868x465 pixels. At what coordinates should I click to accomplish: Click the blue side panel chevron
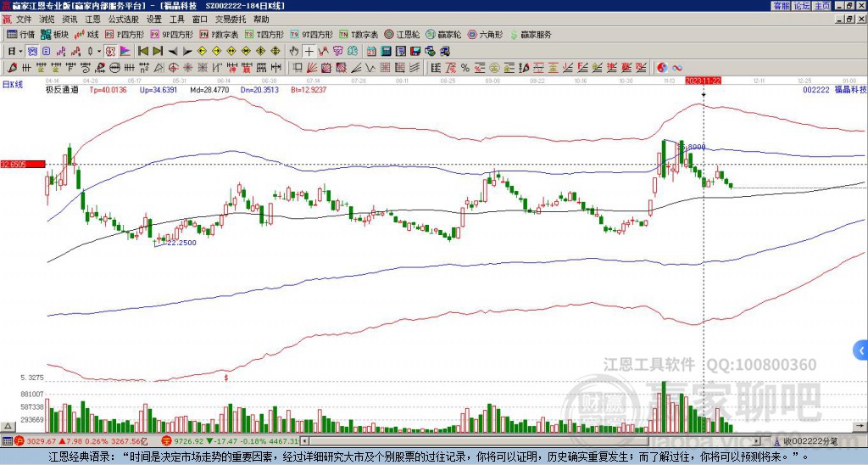[861, 350]
